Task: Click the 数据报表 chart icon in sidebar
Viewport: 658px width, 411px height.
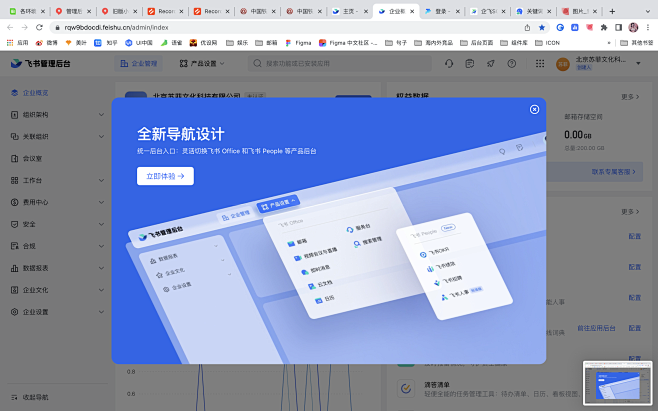Action: [12, 268]
